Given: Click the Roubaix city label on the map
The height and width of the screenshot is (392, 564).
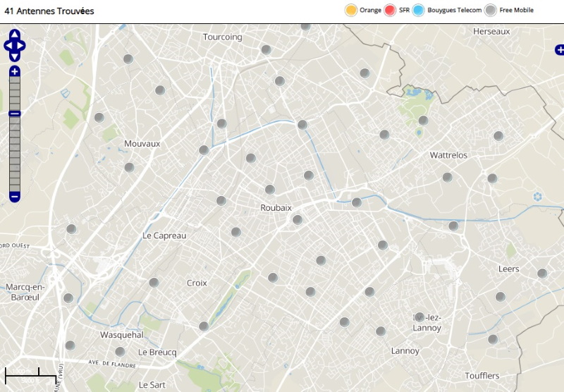Looking at the screenshot, I should coord(276,207).
